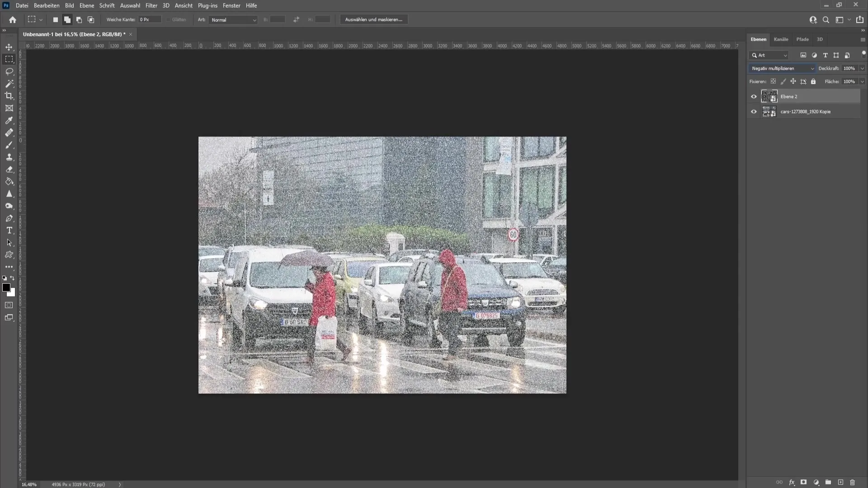
Task: Open the Fenster menu
Action: tap(232, 5)
